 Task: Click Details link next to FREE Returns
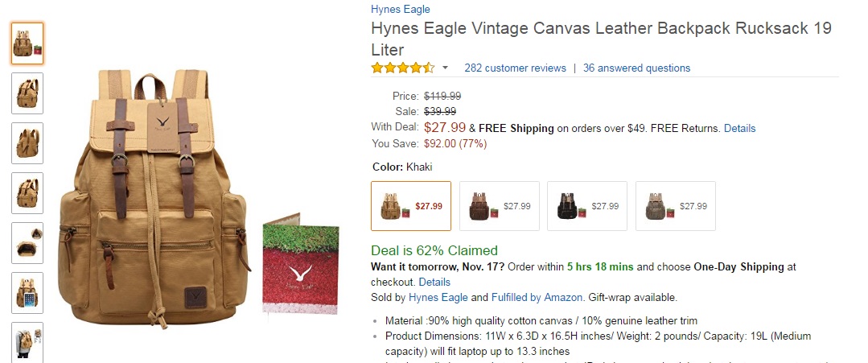coord(739,128)
